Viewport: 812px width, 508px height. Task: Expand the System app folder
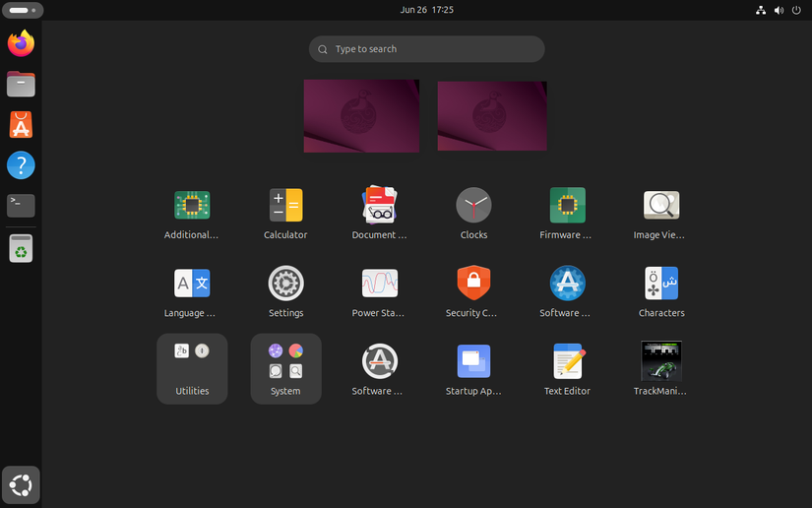[x=285, y=369]
